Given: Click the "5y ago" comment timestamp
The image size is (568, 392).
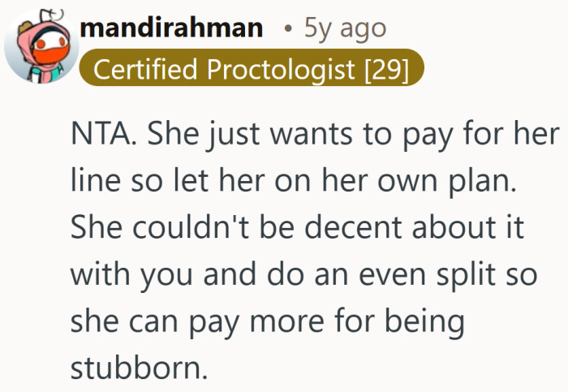Looking at the screenshot, I should pos(345,28).
